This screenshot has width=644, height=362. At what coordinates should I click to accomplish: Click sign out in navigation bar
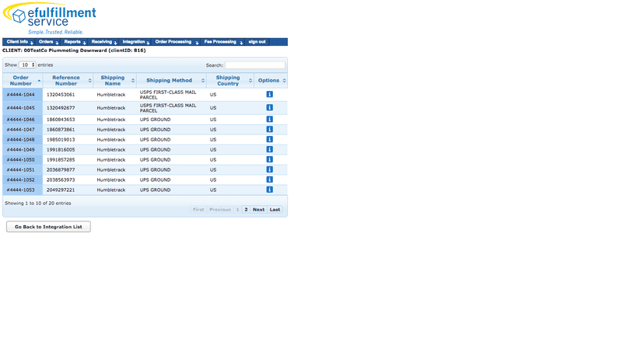257,42
